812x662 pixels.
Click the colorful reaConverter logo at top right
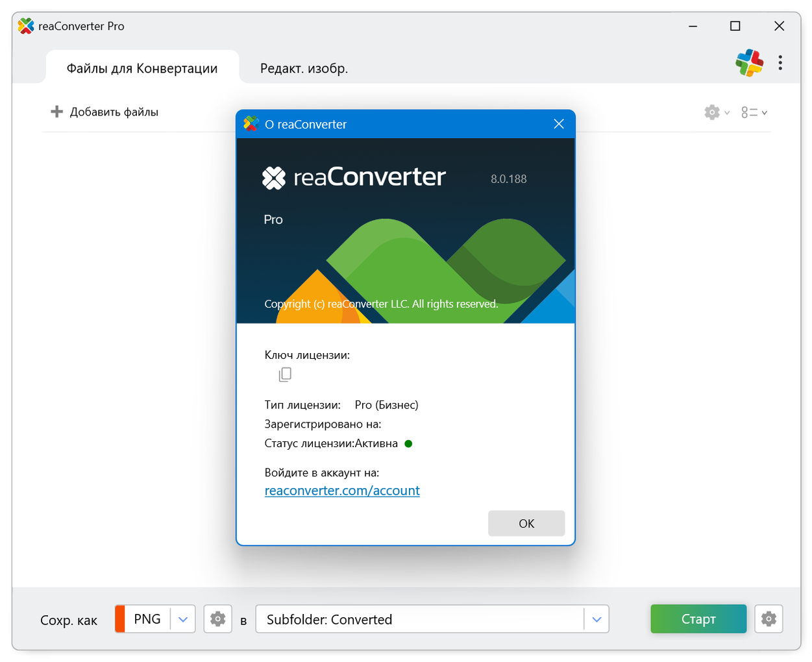coord(749,62)
